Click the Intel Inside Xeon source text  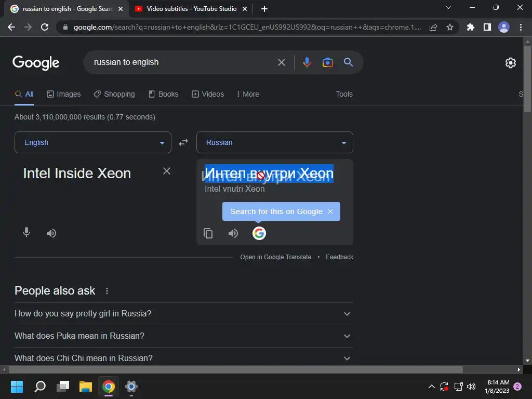(77, 174)
